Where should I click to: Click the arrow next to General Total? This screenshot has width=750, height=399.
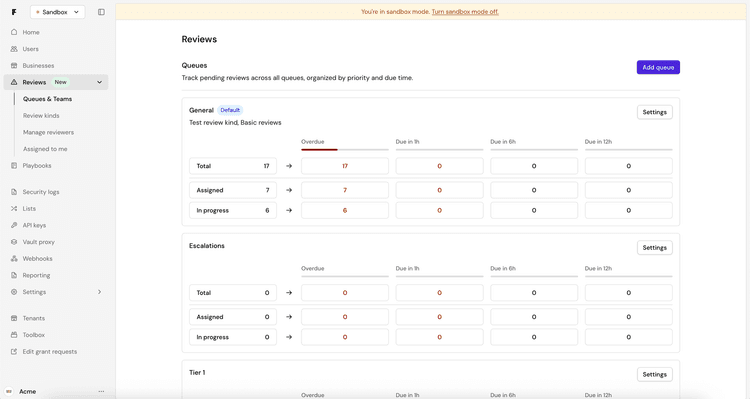coord(289,166)
